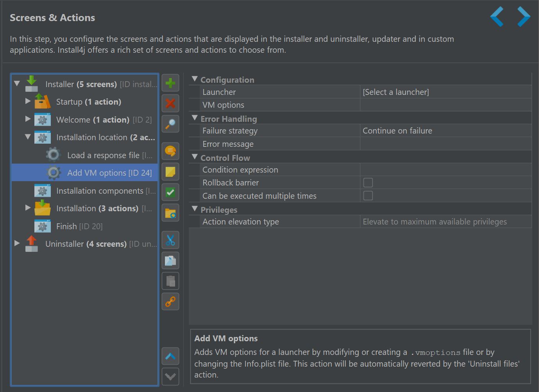The width and height of the screenshot is (539, 392).
Task: Click the Installation components screen icon
Action: click(42, 191)
